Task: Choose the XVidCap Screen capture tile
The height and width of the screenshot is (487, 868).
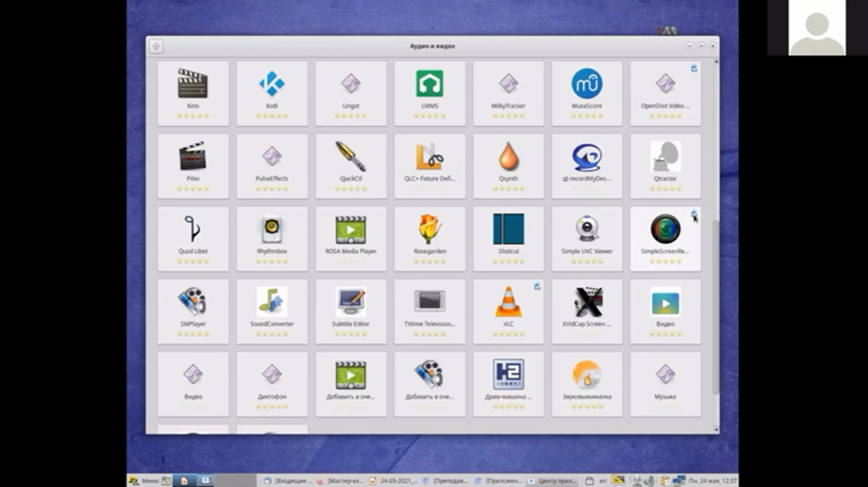Action: [587, 311]
